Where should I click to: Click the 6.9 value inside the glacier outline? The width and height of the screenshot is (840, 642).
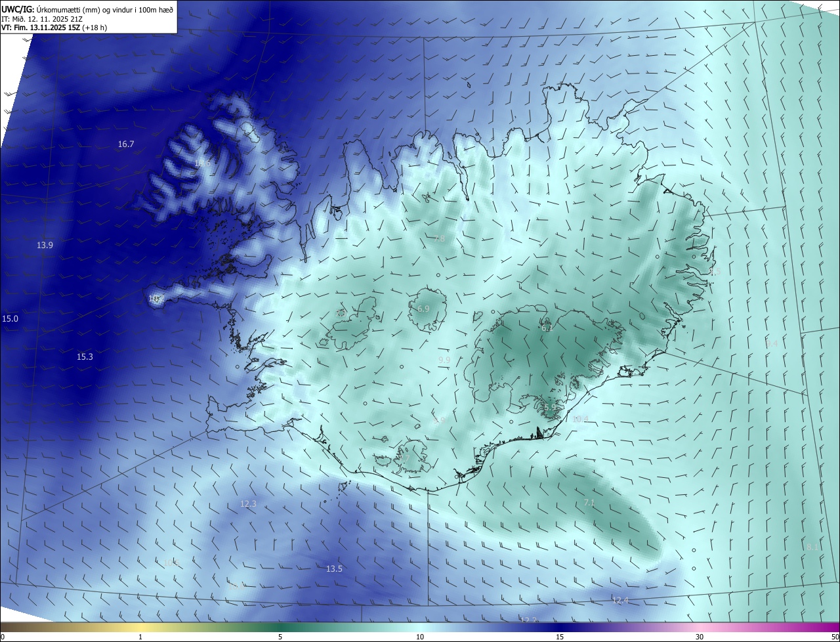coord(423,309)
